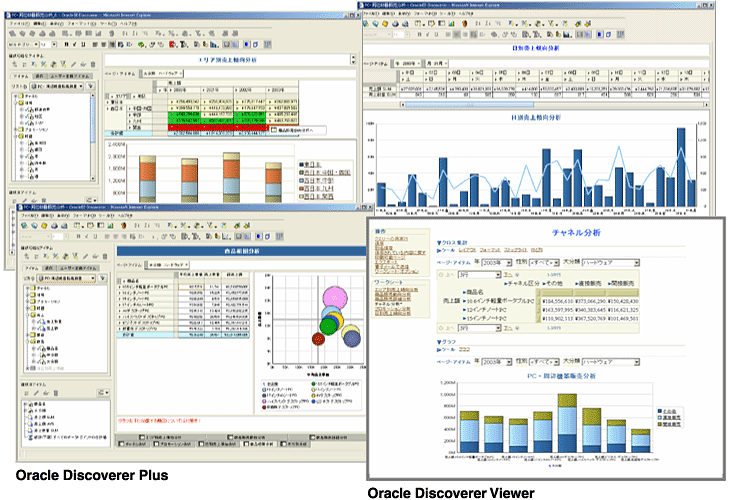The image size is (730, 500).
Task: Click the sort ascending icon in 商品相関分析 window toolbar
Action: 136,226
